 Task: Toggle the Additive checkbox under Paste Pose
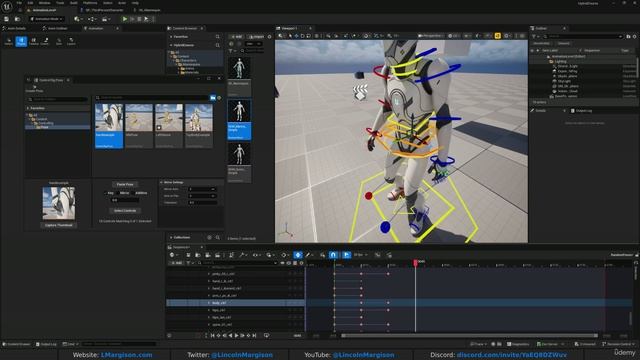pyautogui.click(x=133, y=193)
